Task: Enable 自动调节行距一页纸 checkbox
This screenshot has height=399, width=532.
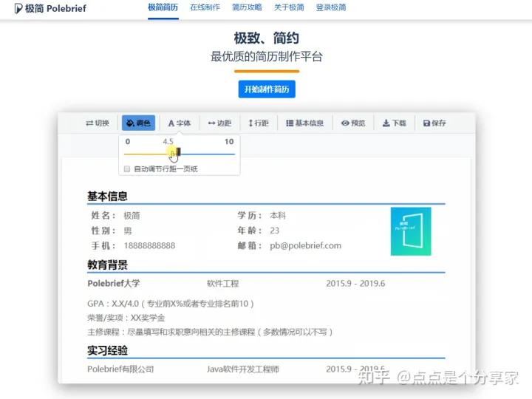Action: (127, 169)
